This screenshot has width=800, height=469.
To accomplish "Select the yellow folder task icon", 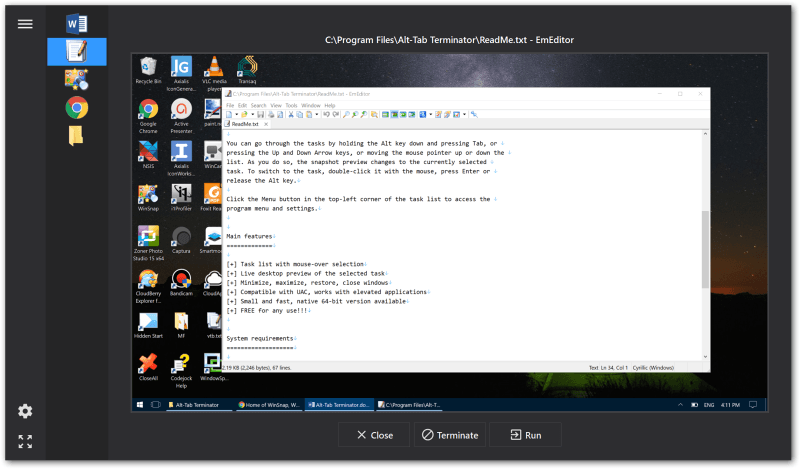I will [x=76, y=136].
